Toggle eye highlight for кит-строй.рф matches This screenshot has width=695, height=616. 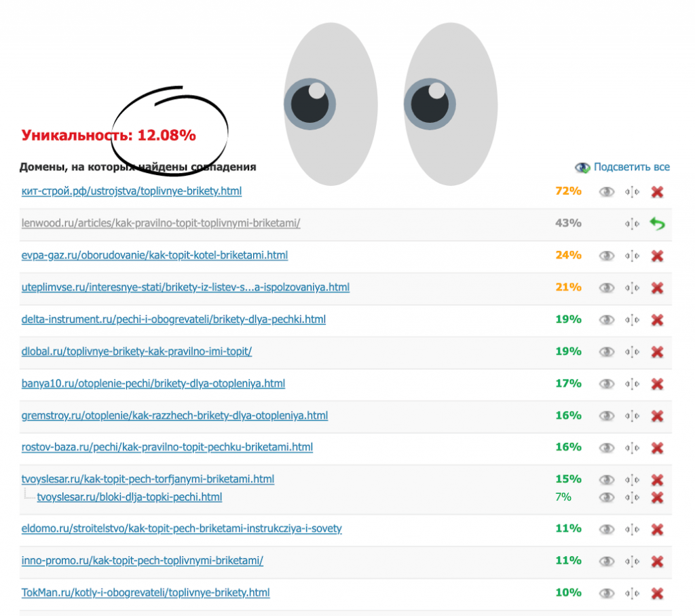[x=607, y=192]
